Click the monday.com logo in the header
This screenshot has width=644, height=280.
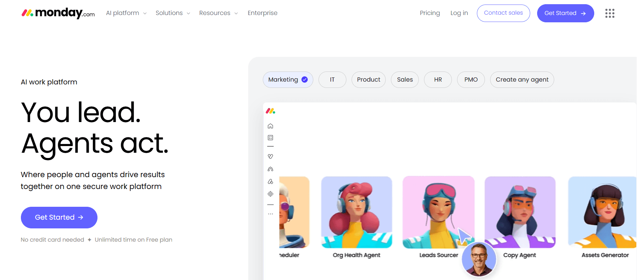pos(58,13)
